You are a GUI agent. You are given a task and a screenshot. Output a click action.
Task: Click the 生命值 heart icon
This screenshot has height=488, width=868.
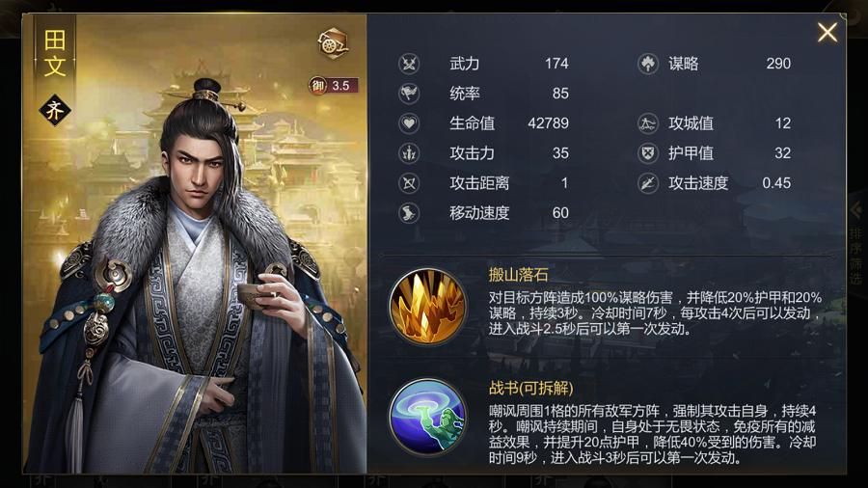click(409, 123)
